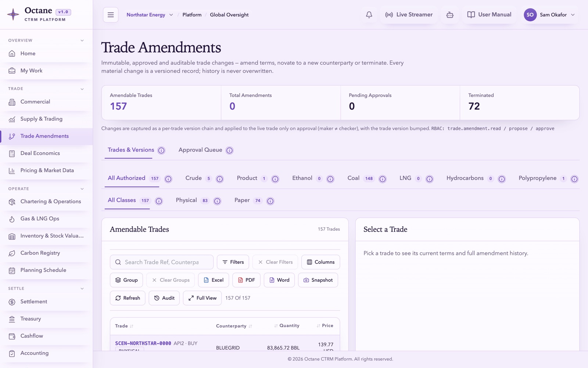Show info icon next to Polypropylene
Viewport: 588px width, 368px height.
(574, 179)
